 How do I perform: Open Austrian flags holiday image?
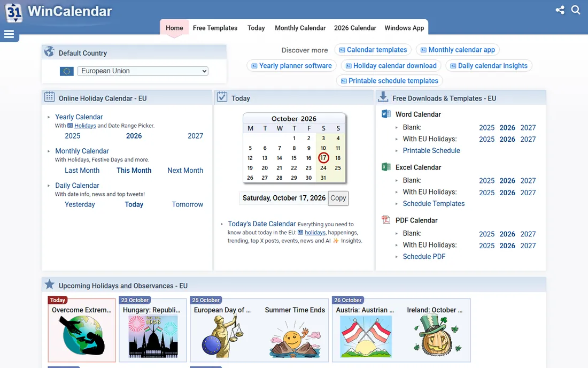click(366, 336)
